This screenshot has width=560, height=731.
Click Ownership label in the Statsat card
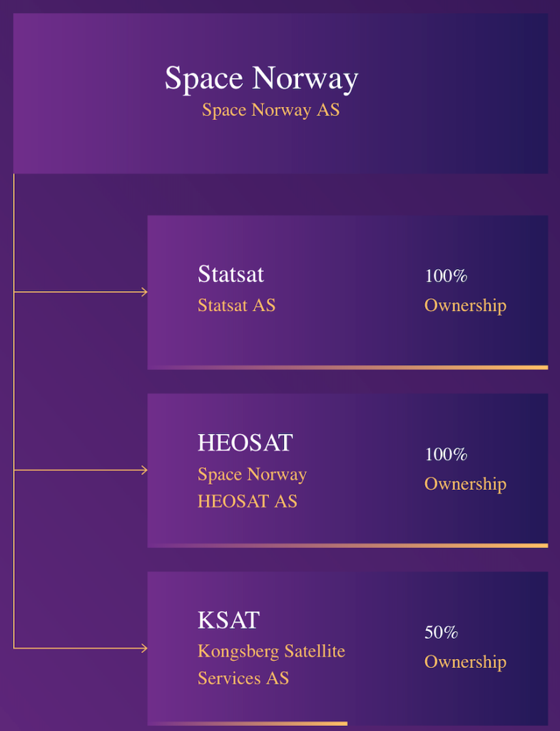click(x=465, y=306)
